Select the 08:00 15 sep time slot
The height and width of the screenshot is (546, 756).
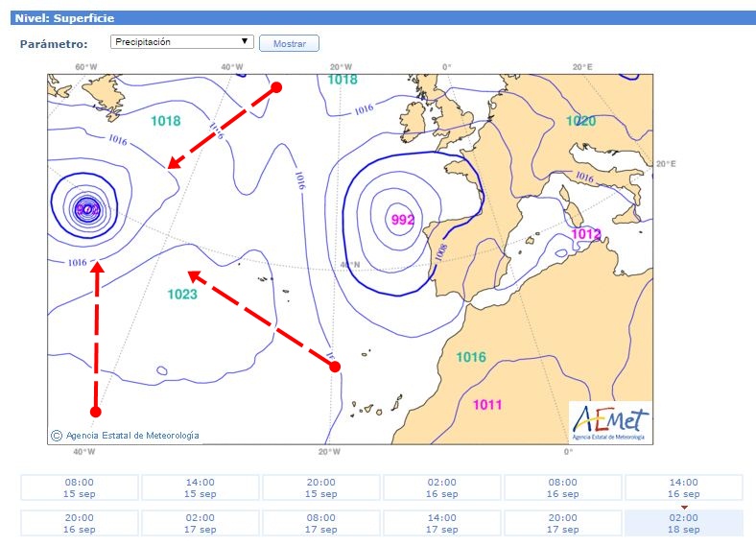tap(80, 487)
